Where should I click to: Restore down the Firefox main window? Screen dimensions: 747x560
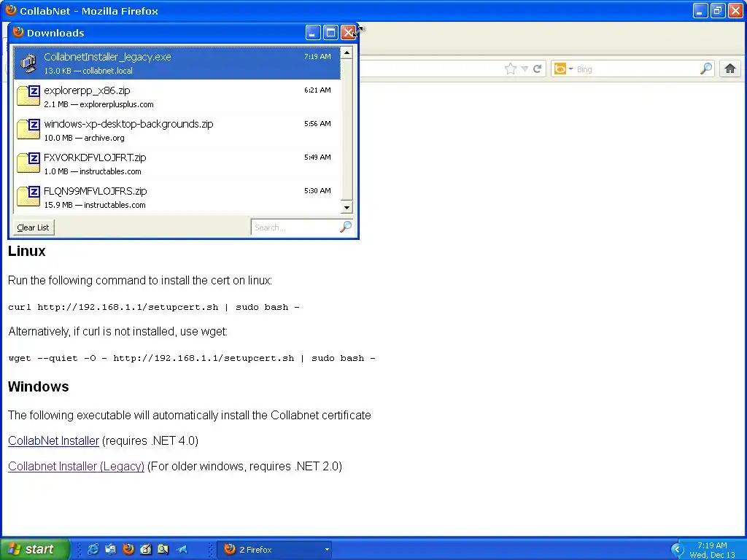click(x=718, y=10)
